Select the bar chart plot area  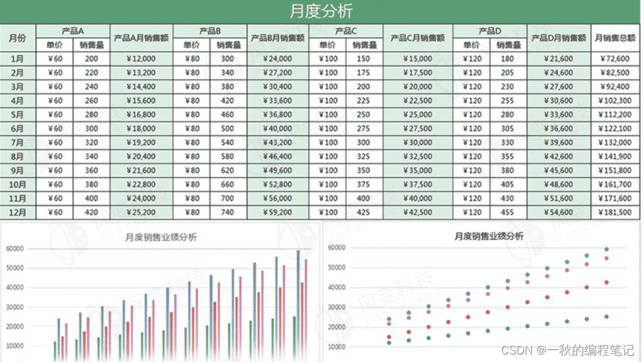(170, 304)
